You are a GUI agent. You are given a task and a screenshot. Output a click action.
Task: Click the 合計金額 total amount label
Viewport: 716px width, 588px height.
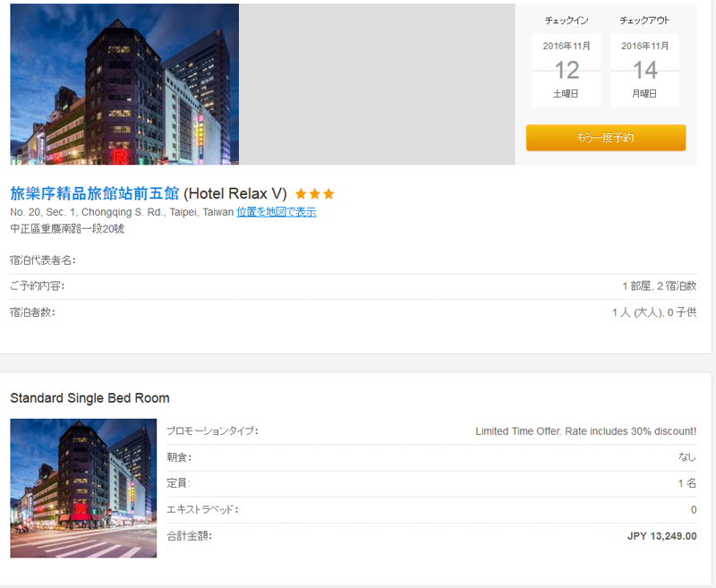[x=189, y=535]
